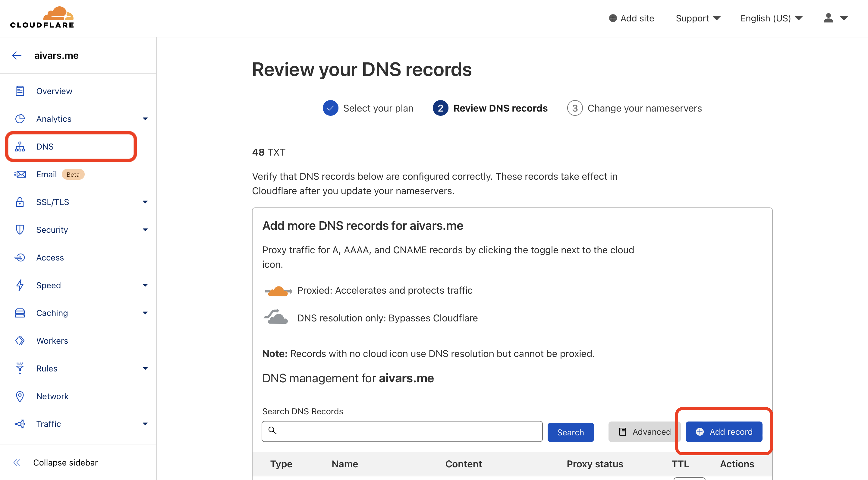Screen dimensions: 868x480
Task: Open the account dropdown arrow
Action: tap(844, 18)
